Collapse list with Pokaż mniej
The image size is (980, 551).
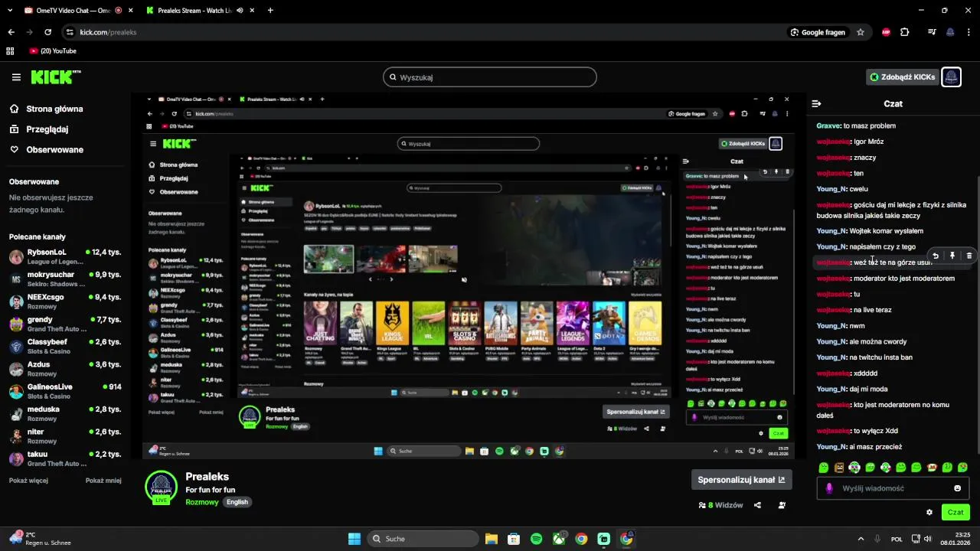tap(103, 481)
